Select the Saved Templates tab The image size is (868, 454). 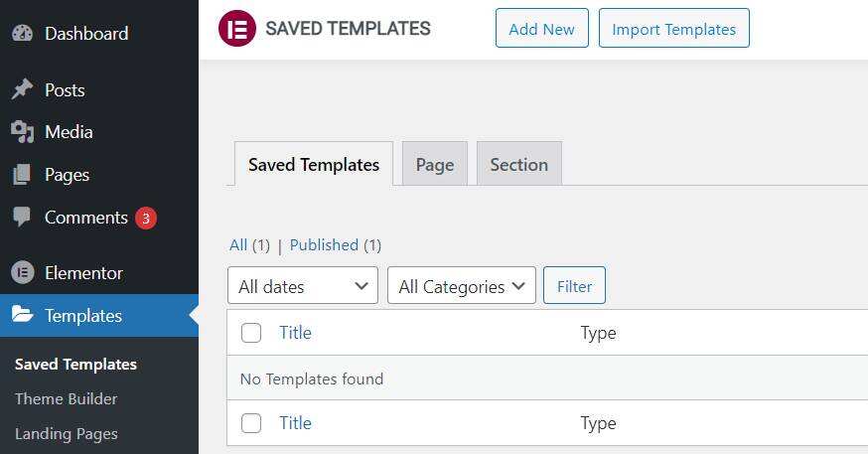coord(314,165)
